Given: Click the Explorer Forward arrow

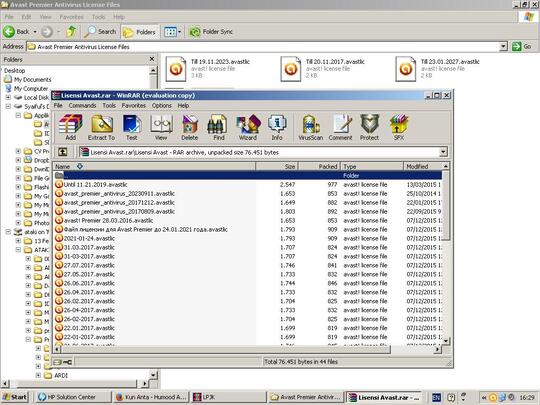Looking at the screenshot, I should click(47, 32).
